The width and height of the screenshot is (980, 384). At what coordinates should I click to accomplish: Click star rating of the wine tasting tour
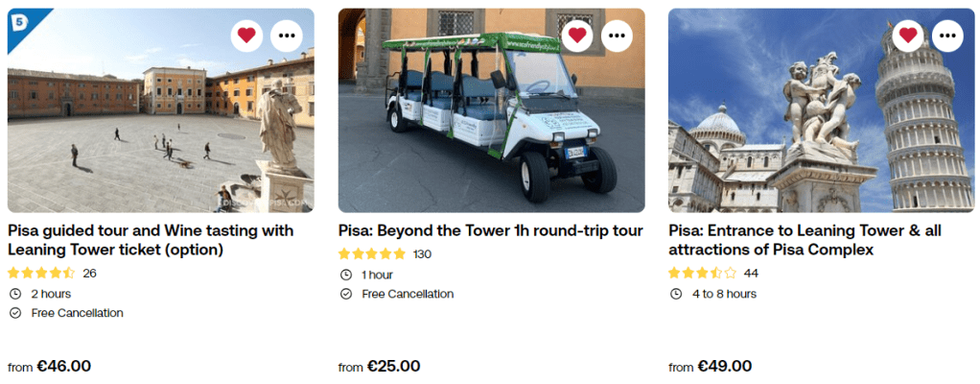click(41, 273)
